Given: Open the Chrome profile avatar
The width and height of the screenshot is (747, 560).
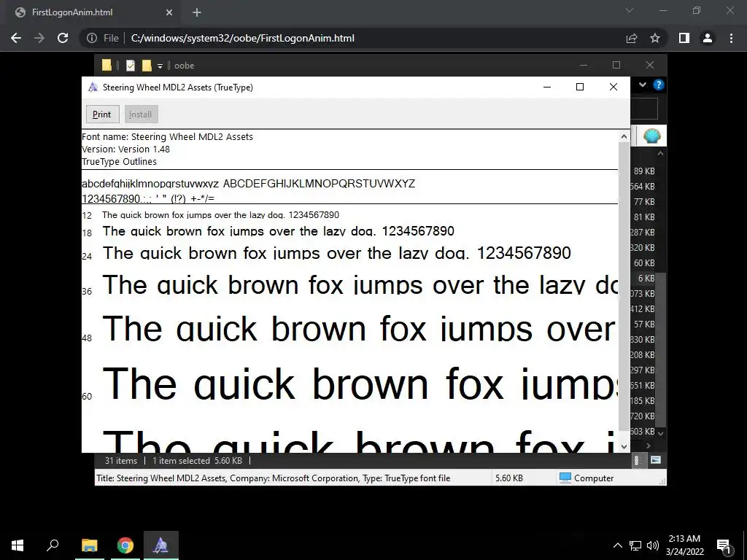Looking at the screenshot, I should pyautogui.click(x=708, y=38).
